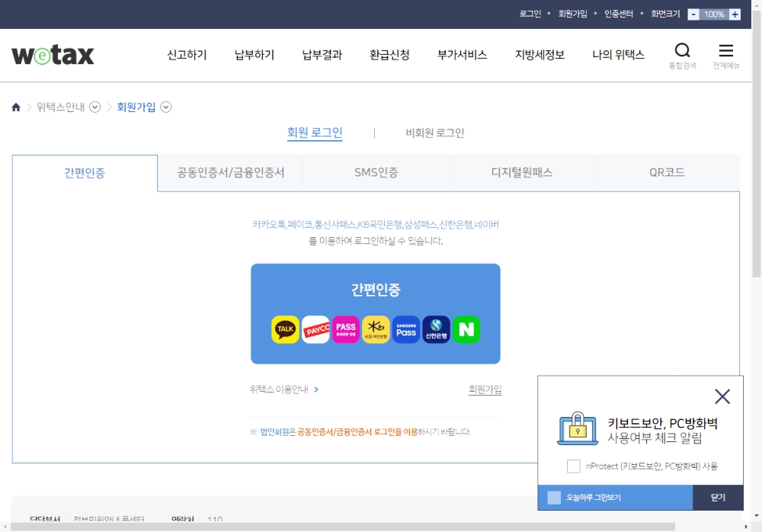Increase screen size with plus button
762x532 pixels.
tap(735, 14)
